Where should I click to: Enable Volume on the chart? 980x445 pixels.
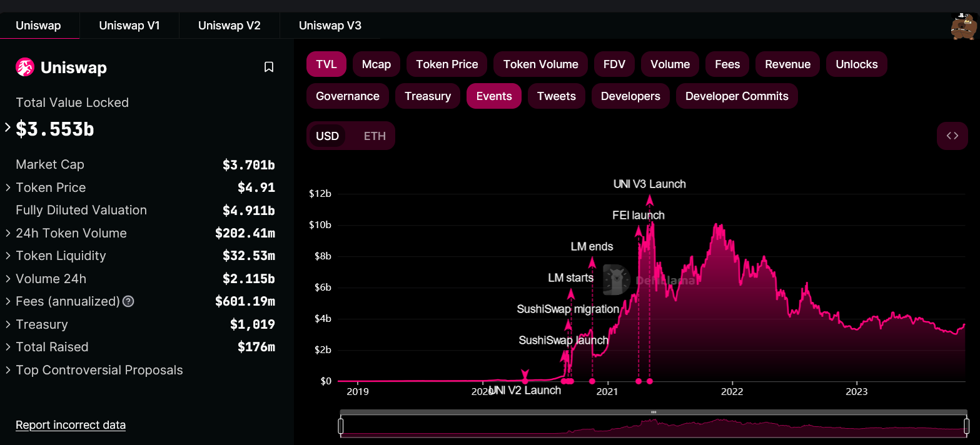pyautogui.click(x=670, y=64)
